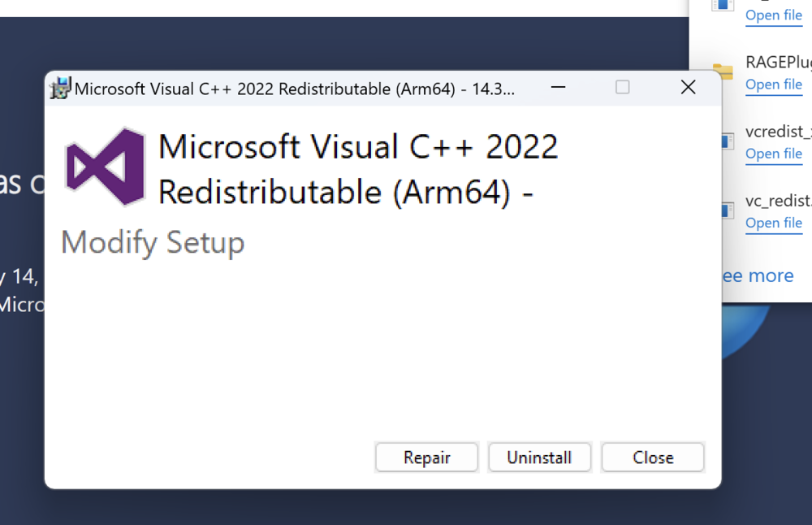Minimize the setup window
Screen dimensions: 812x525
558,87
